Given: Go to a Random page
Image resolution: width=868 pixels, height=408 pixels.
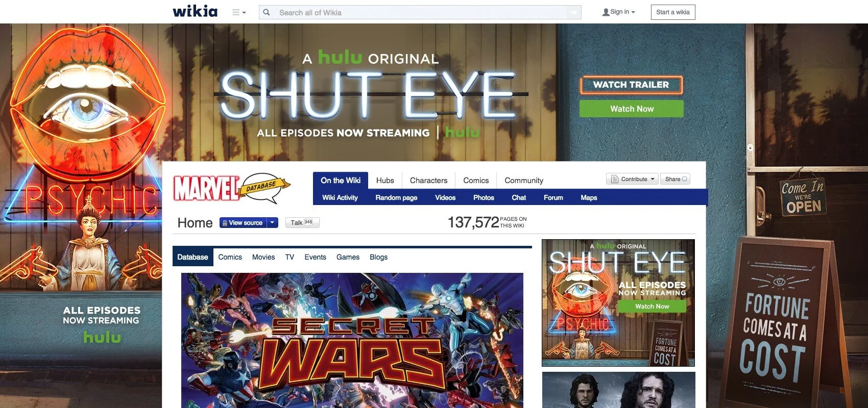Looking at the screenshot, I should coord(396,197).
